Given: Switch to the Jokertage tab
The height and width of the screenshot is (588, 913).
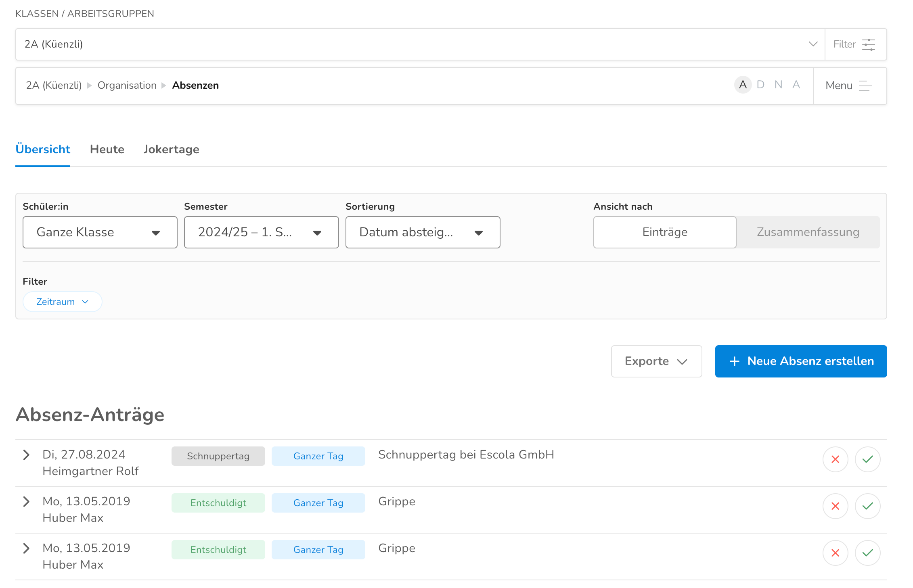Looking at the screenshot, I should (171, 149).
